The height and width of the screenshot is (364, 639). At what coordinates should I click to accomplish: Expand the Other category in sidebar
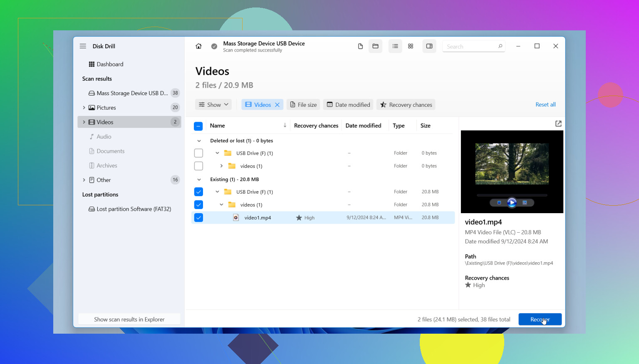(x=84, y=180)
